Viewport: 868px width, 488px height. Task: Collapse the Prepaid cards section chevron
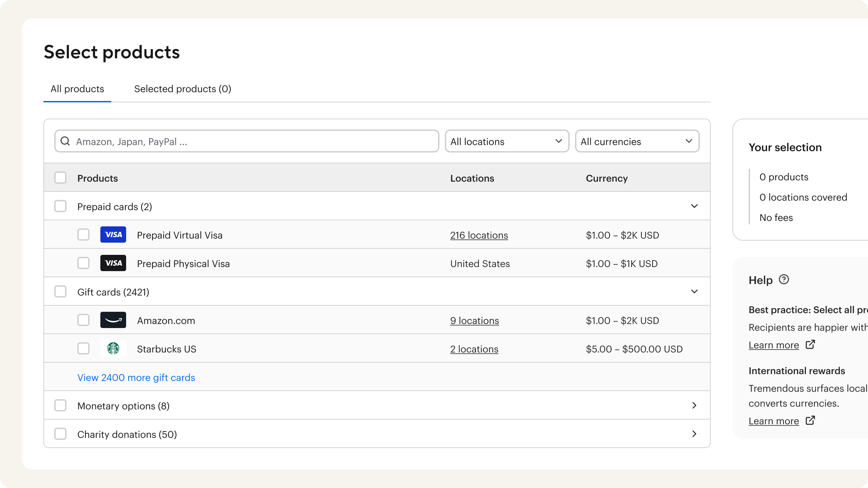(694, 206)
